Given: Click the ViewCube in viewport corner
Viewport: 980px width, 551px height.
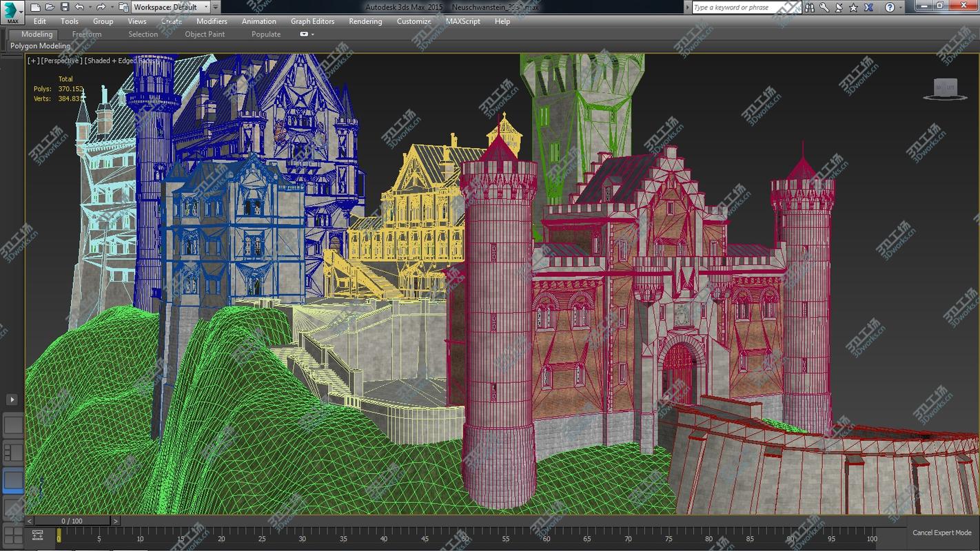Looking at the screenshot, I should click(x=945, y=90).
